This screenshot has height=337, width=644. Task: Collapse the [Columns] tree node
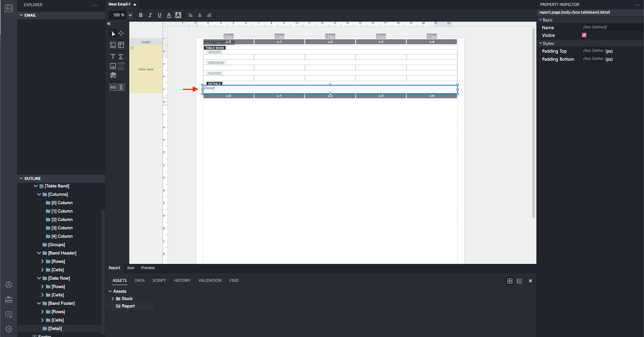[39, 194]
